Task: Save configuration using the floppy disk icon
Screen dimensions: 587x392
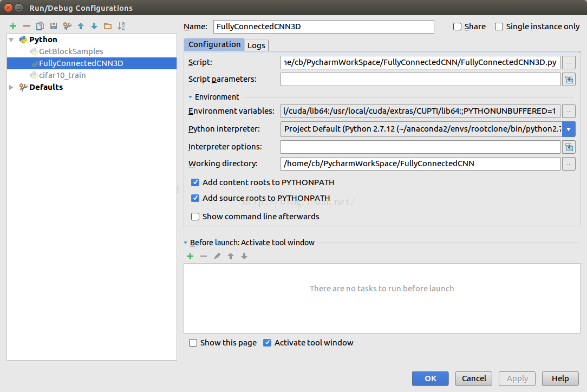Action: (x=54, y=26)
